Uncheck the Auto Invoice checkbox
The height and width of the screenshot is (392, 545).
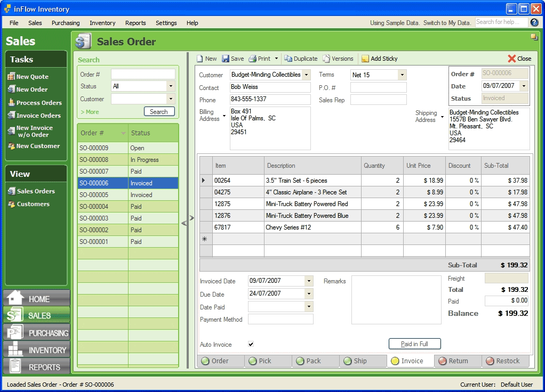coord(251,345)
